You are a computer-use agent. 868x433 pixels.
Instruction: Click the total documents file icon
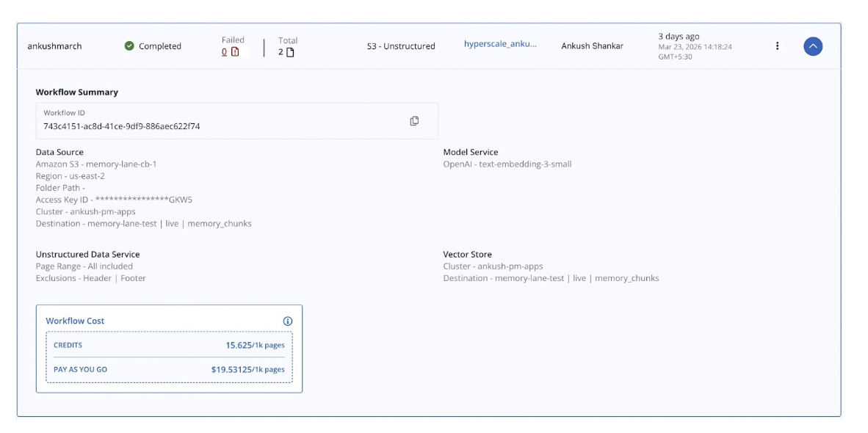tap(290, 52)
